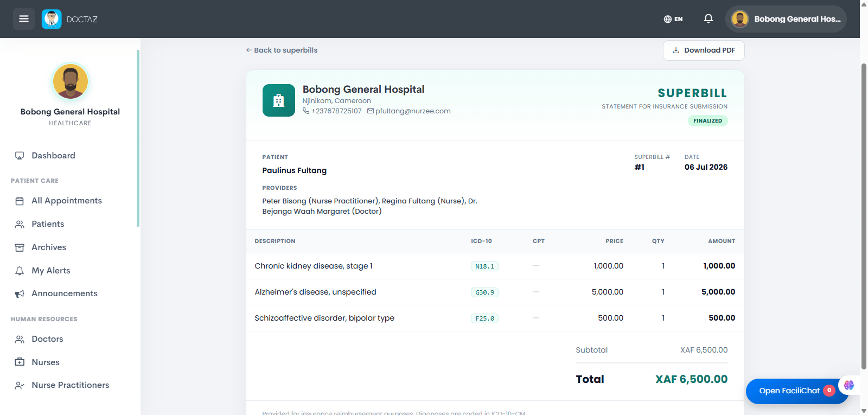Click the hospital building logo icon
Screen dimensions: 868x415
pos(279,100)
